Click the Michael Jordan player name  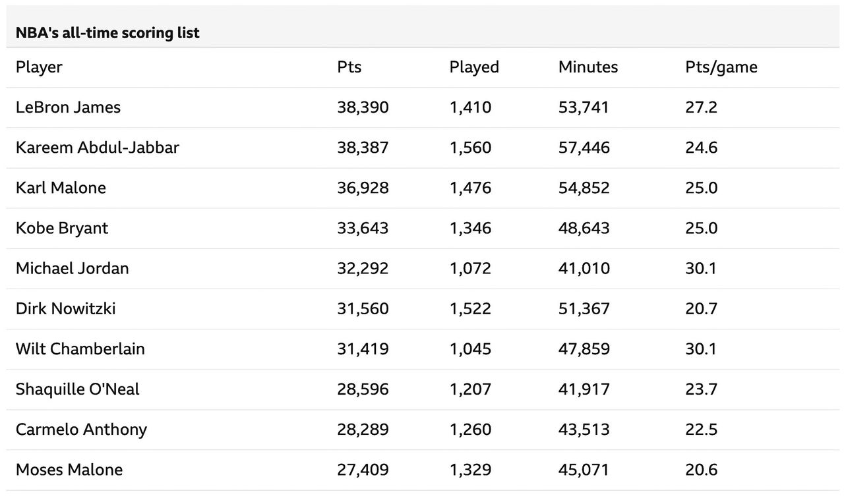coord(72,268)
